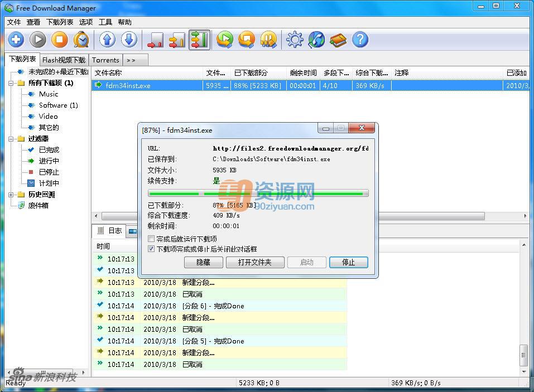The image size is (534, 392).
Task: Click the tab icon beside the 日志 tab
Action: [x=132, y=231]
